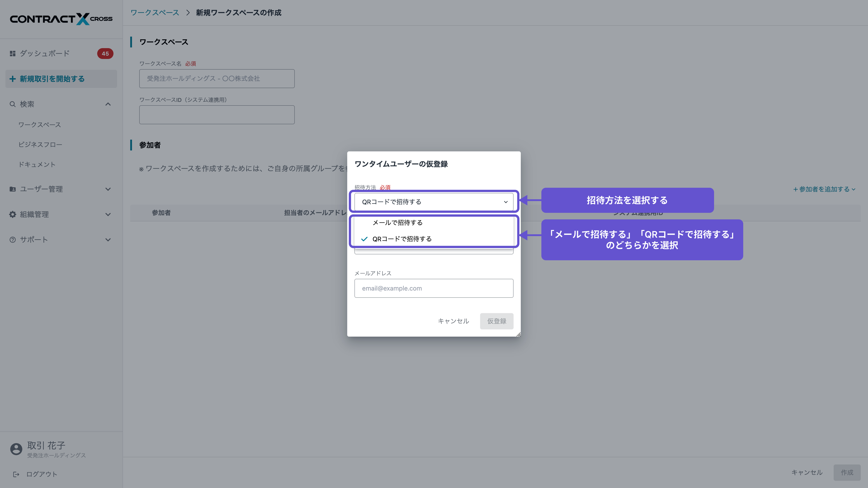868x488 pixels.
Task: Click the メールアドレス input field
Action: [x=434, y=288]
